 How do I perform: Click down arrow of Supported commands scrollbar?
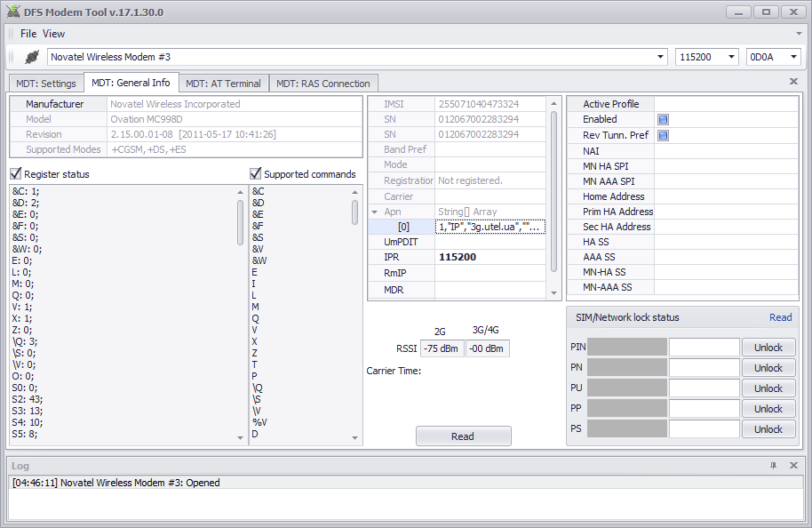click(x=354, y=438)
